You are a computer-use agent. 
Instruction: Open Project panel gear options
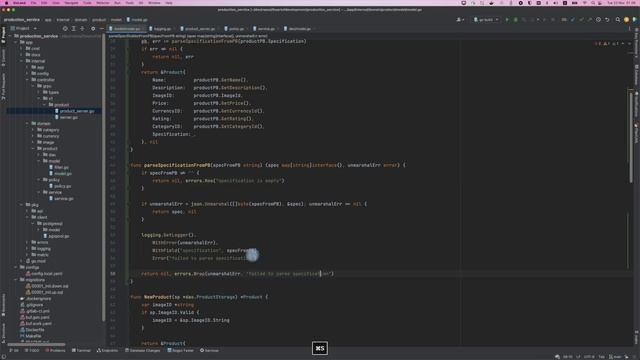click(x=93, y=29)
